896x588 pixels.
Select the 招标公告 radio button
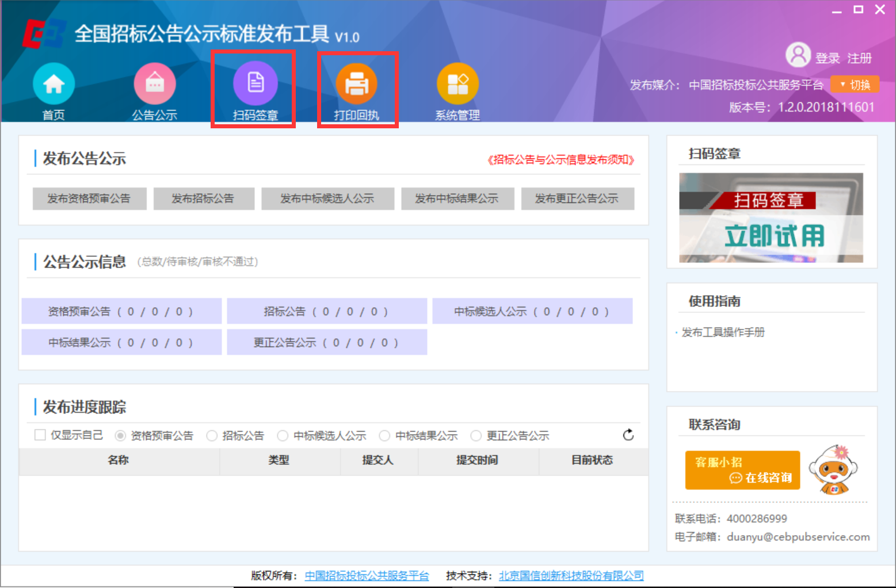[x=212, y=436]
